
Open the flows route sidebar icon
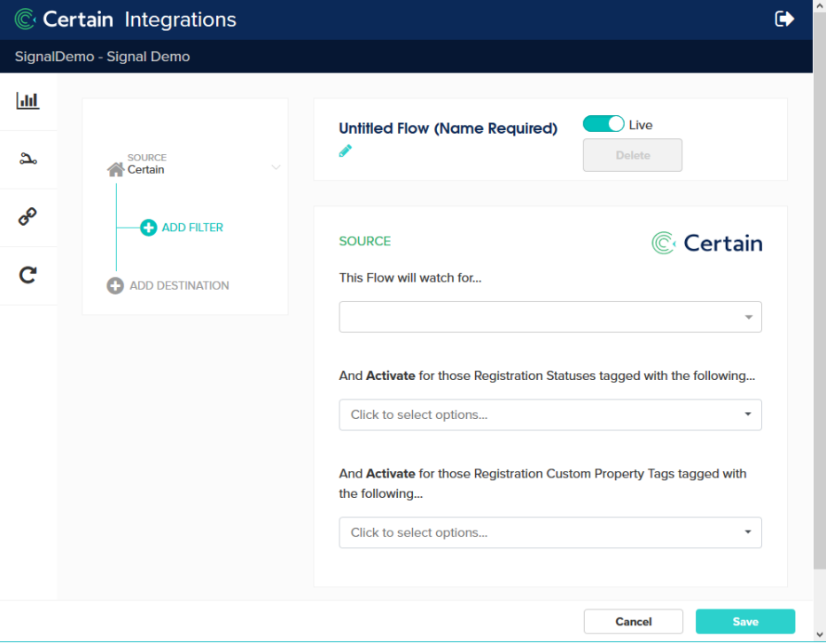point(28,159)
